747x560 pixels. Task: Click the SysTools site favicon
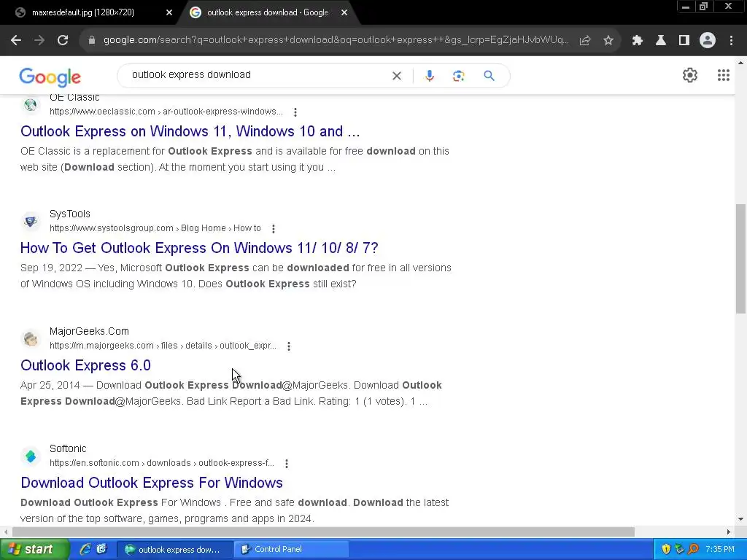click(x=31, y=222)
